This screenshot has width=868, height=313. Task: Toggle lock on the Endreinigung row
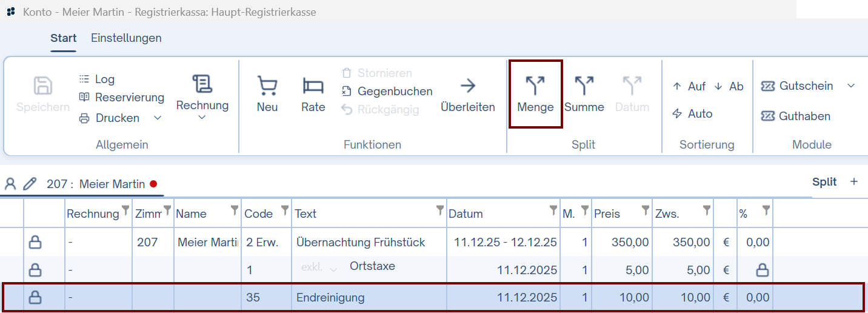(35, 297)
